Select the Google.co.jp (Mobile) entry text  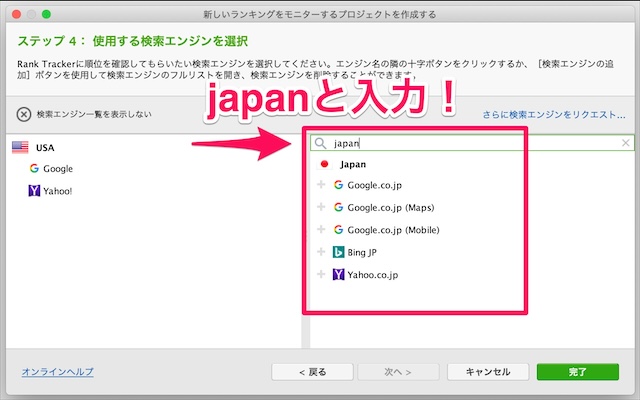point(393,230)
